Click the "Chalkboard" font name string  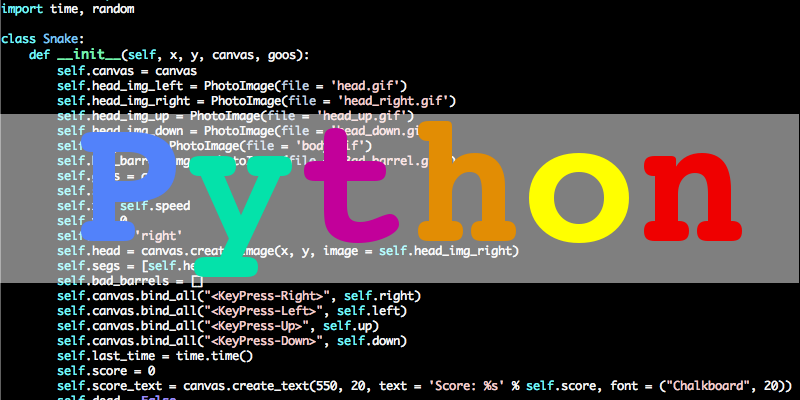[x=710, y=386]
